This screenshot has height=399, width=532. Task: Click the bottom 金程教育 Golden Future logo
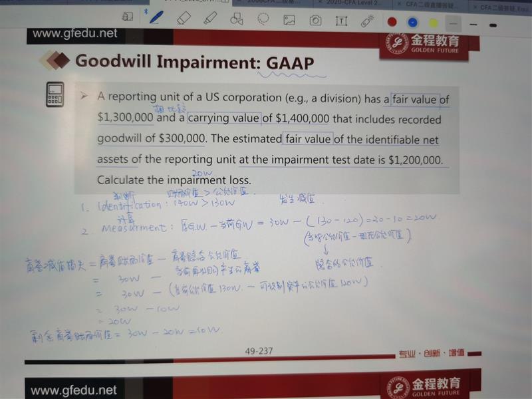424,386
